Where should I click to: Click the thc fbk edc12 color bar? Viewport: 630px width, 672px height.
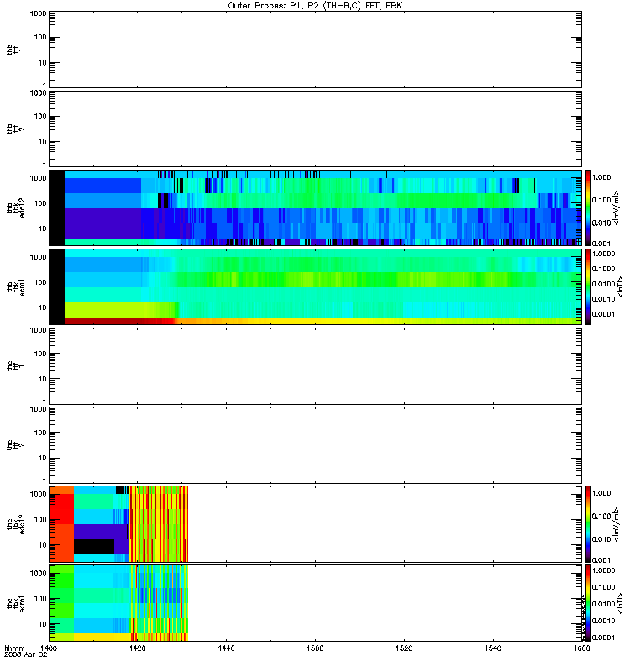pyautogui.click(x=588, y=524)
